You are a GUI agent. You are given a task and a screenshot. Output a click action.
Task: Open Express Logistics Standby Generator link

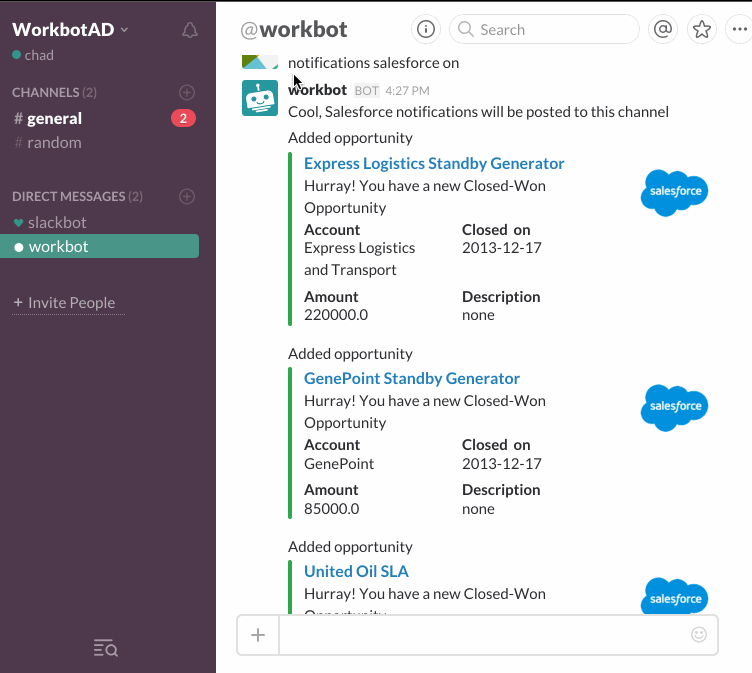434,164
